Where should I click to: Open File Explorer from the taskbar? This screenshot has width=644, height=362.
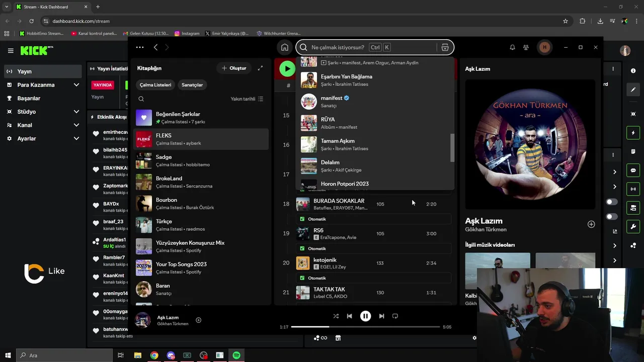click(138, 355)
